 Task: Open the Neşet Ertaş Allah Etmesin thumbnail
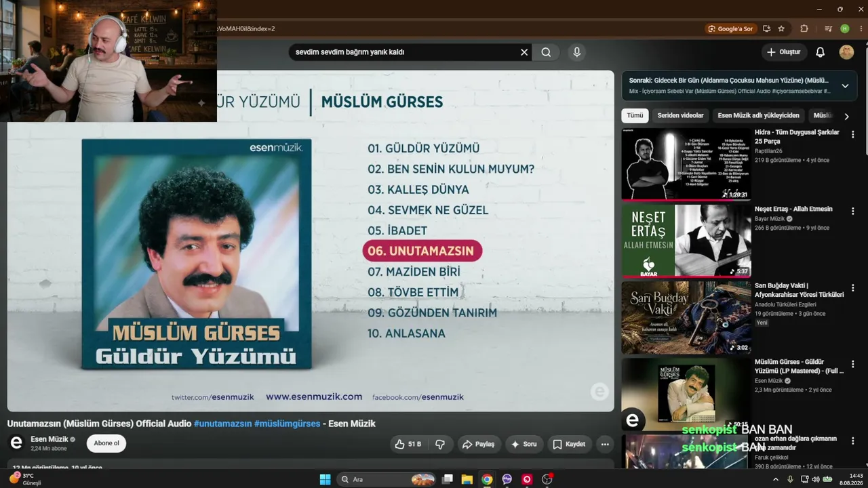(x=686, y=241)
